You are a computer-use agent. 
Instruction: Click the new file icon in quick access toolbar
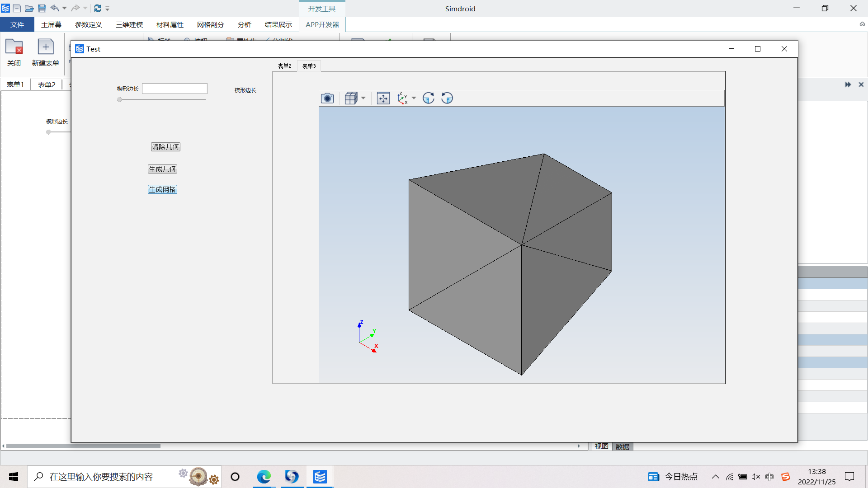tap(17, 8)
